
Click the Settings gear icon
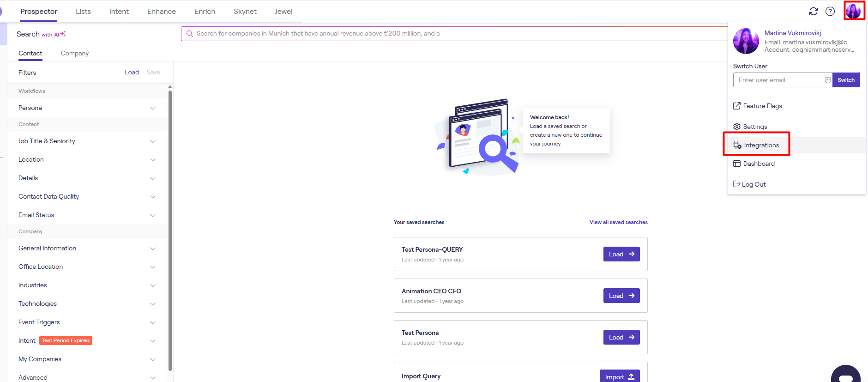[x=737, y=127]
